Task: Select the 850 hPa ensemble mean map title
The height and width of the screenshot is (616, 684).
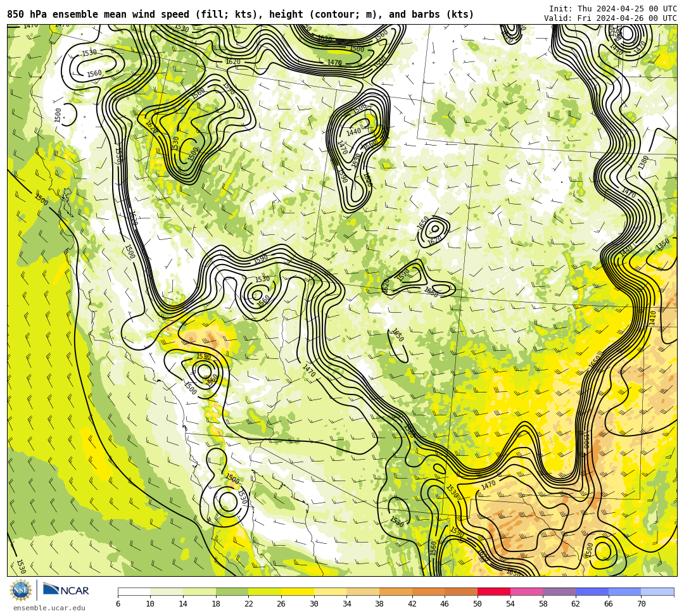Action: pyautogui.click(x=241, y=15)
